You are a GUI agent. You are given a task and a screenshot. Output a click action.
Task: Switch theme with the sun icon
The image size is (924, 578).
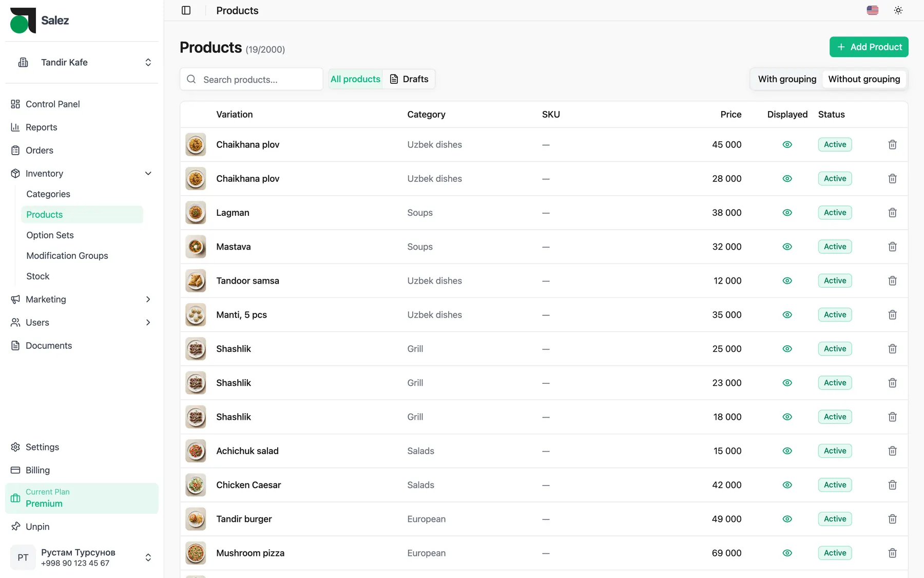pos(898,10)
